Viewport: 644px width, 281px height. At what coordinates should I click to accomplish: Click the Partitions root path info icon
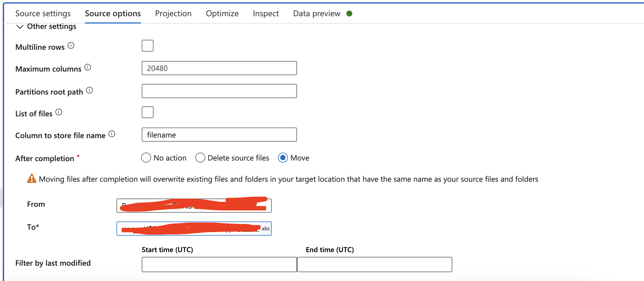point(89,90)
